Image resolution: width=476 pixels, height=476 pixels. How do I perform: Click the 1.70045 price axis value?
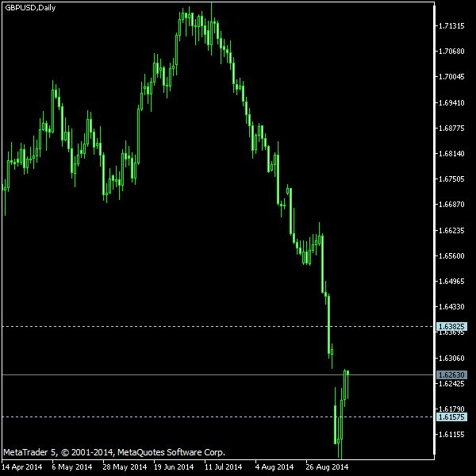451,77
